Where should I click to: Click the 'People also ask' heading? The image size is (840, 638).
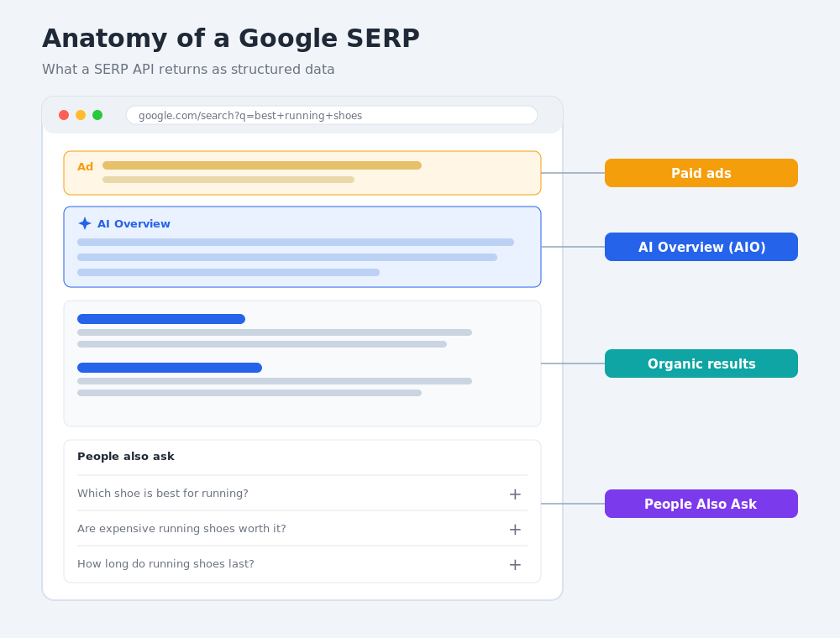click(126, 457)
